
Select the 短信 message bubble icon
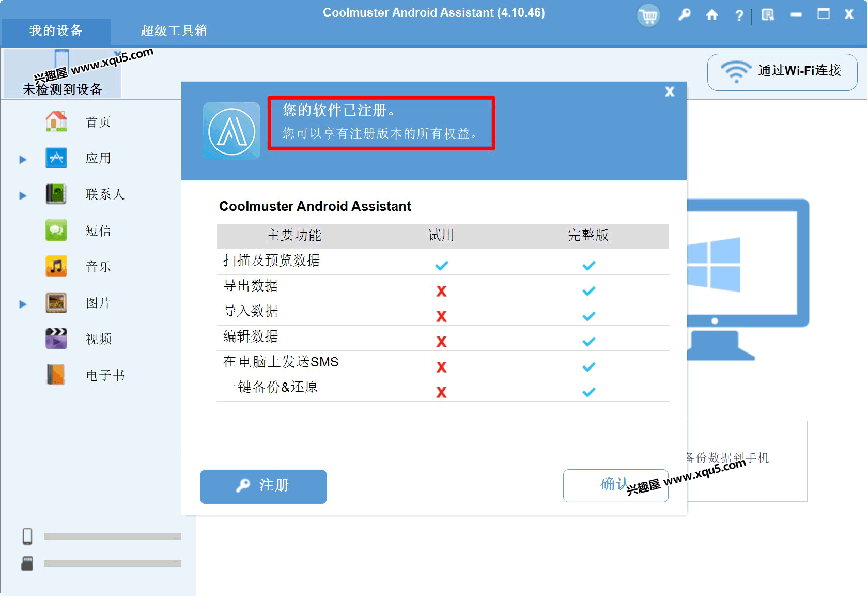tap(56, 230)
